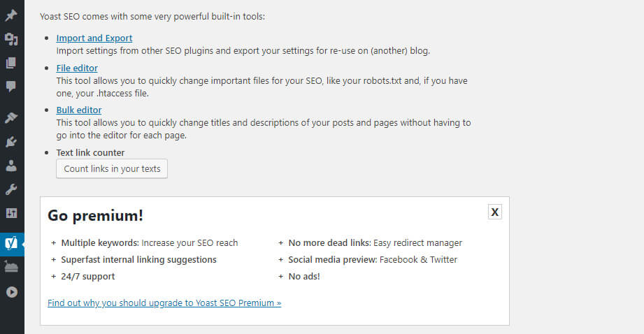The image size is (644, 334).
Task: Go to Pages via sidebar icon
Action: tap(11, 63)
